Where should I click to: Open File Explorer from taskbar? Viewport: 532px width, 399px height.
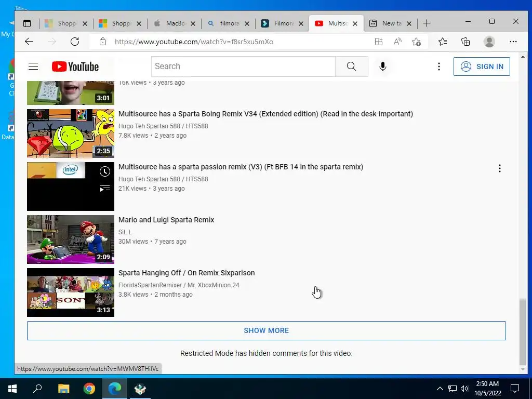63,389
